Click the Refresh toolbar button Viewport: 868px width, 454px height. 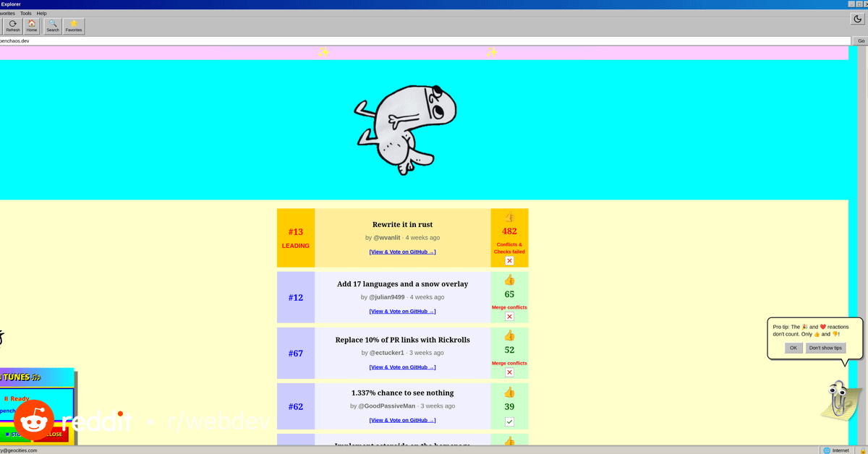point(13,26)
